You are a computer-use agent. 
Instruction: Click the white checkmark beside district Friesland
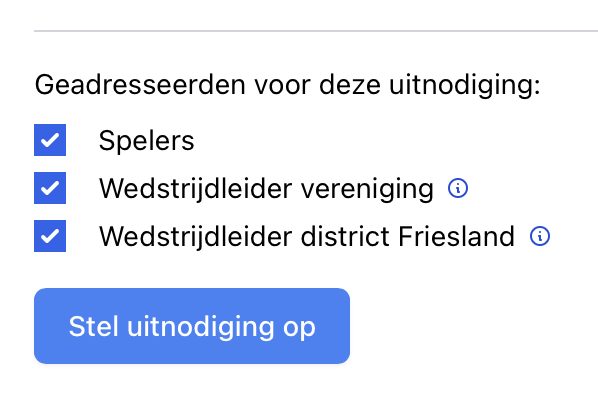click(x=50, y=236)
